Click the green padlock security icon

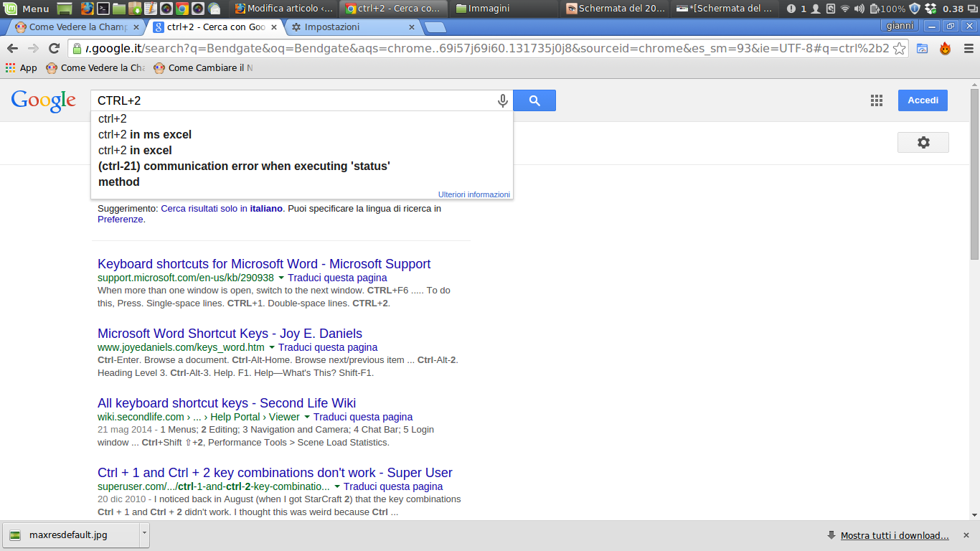(x=76, y=48)
